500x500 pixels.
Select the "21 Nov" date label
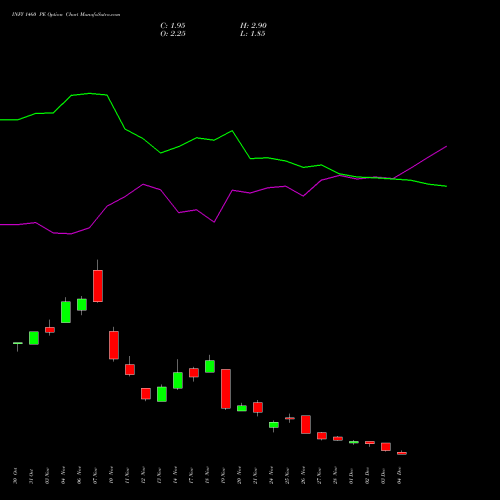(x=255, y=476)
